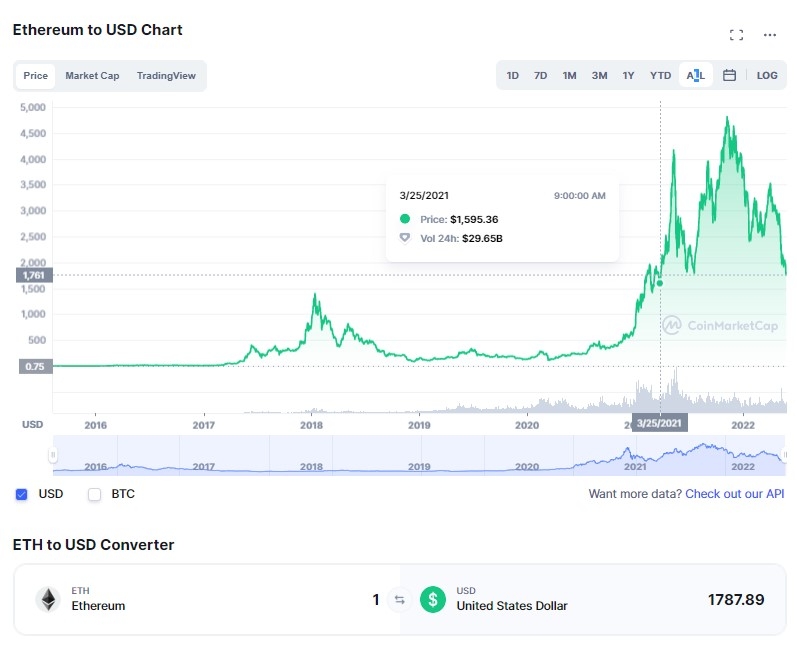Select the Price tab
The height and width of the screenshot is (645, 797).
click(x=36, y=76)
